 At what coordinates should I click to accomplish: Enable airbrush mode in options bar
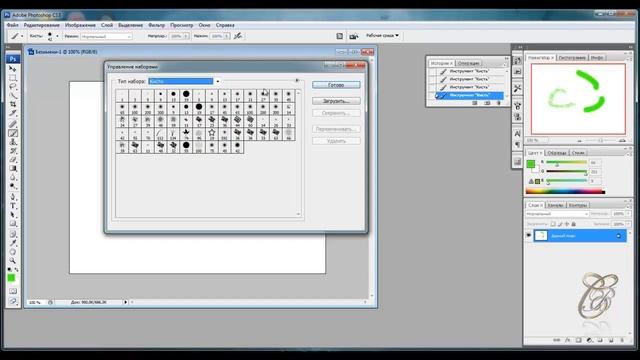[x=238, y=36]
